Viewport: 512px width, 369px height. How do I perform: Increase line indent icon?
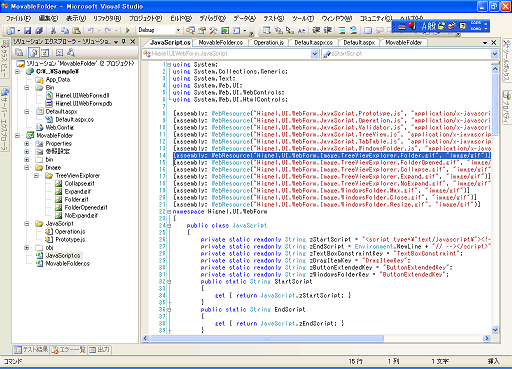[328, 30]
